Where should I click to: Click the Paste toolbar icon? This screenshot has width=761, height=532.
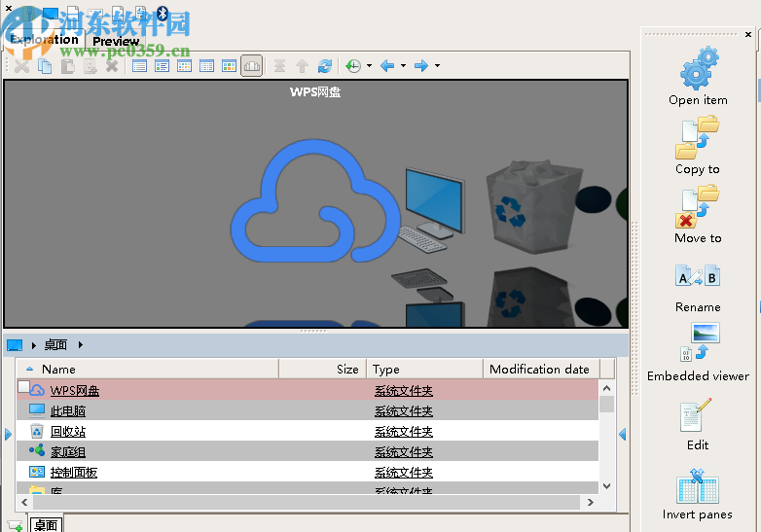point(67,66)
